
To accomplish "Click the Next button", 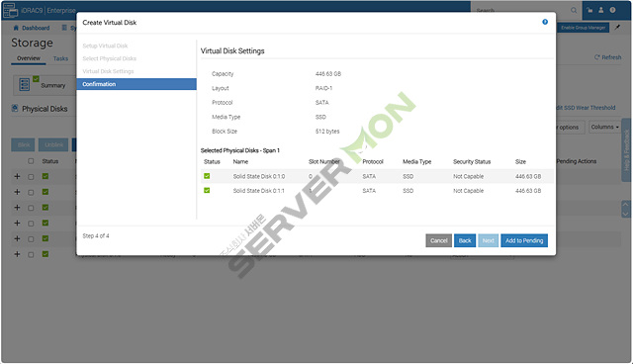I will (488, 240).
